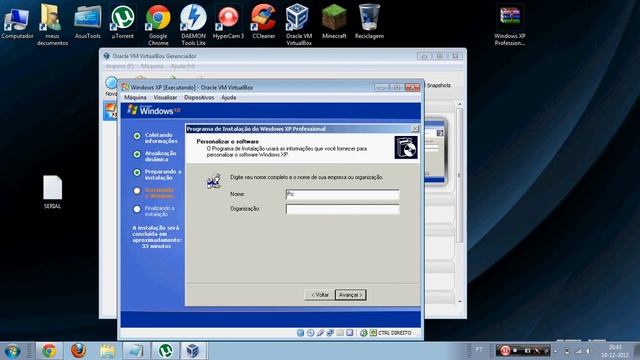This screenshot has width=640, height=360.
Task: Launch the CCleaner desktop shortcut
Action: pyautogui.click(x=264, y=22)
